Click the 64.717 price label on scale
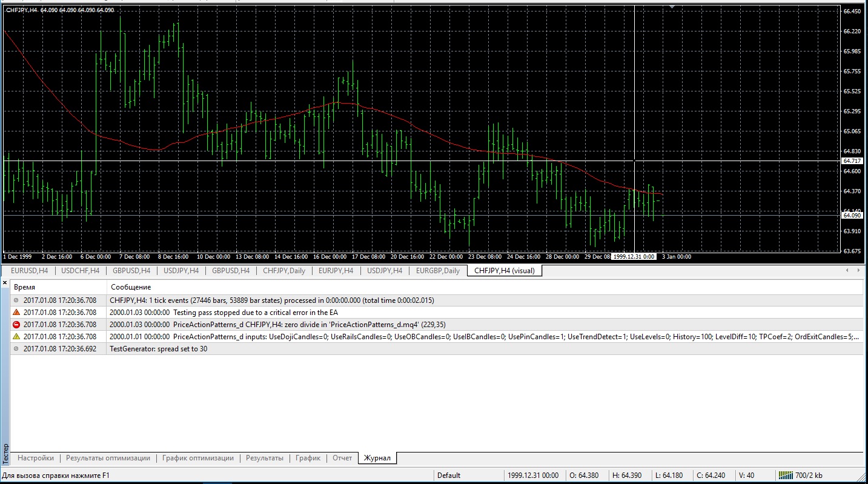The height and width of the screenshot is (484, 868). click(852, 161)
